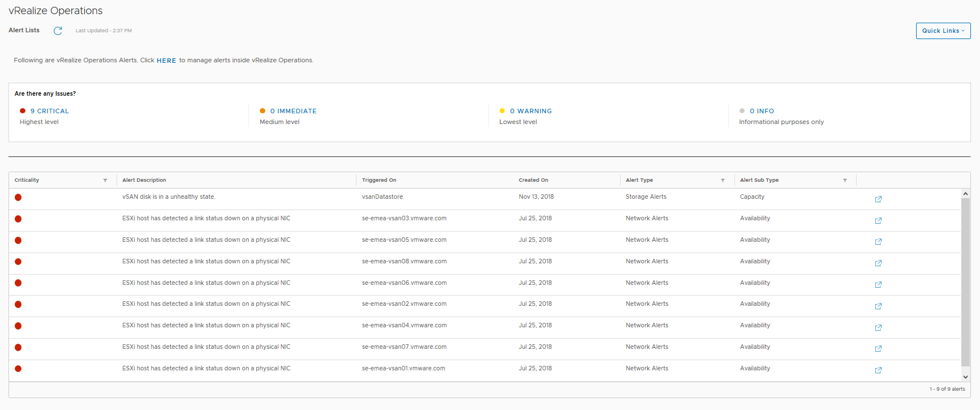Sort by Triggered On column header
The height and width of the screenshot is (410, 980).
tap(379, 180)
